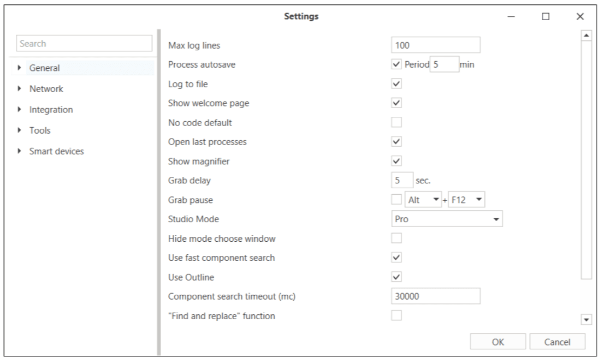Uncheck Show welcome page

(x=397, y=103)
